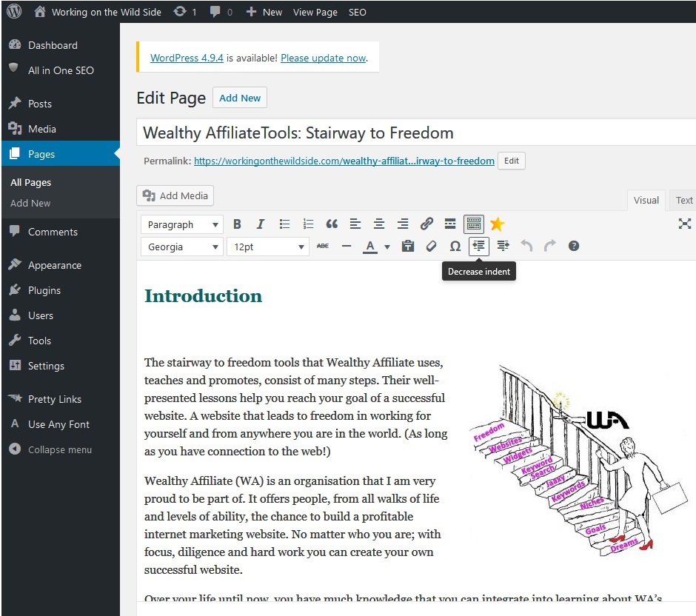The width and height of the screenshot is (696, 616).
Task: Toggle Bold formatting
Action: [237, 224]
